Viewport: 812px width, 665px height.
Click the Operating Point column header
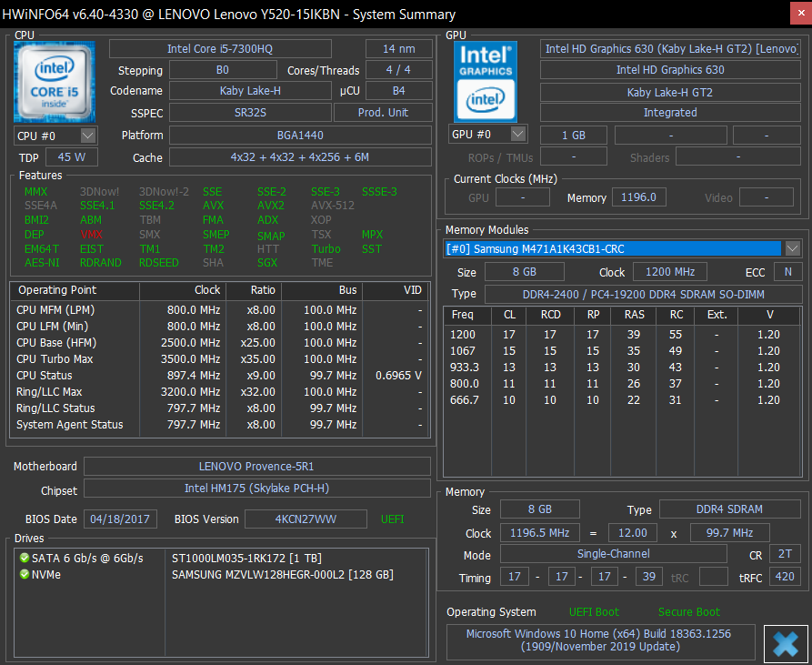[75, 290]
